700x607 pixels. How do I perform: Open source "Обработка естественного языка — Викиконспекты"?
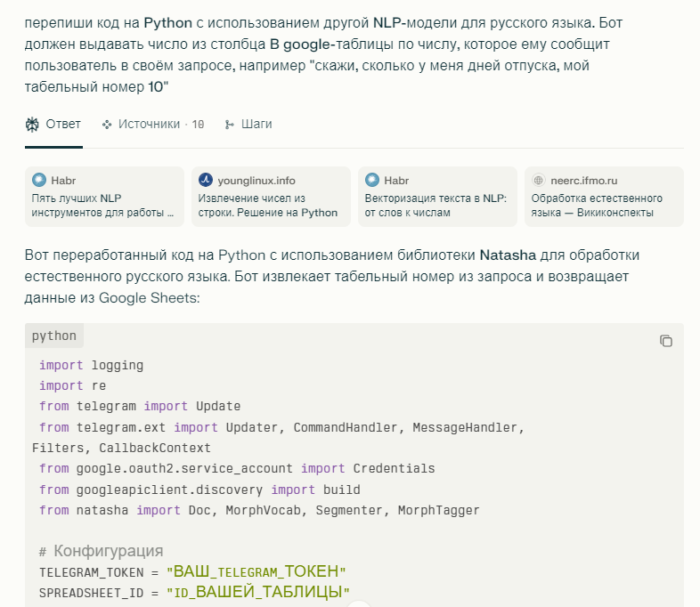(602, 206)
